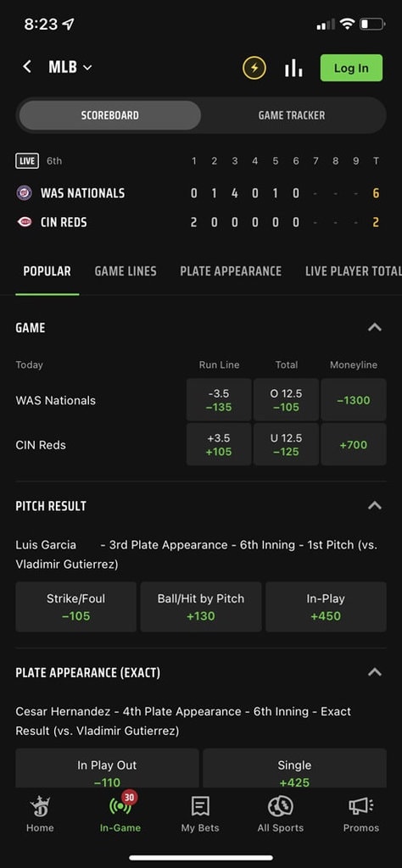This screenshot has width=402, height=868.
Task: Open the yellow lightning bolt flash bets icon
Action: [x=254, y=68]
